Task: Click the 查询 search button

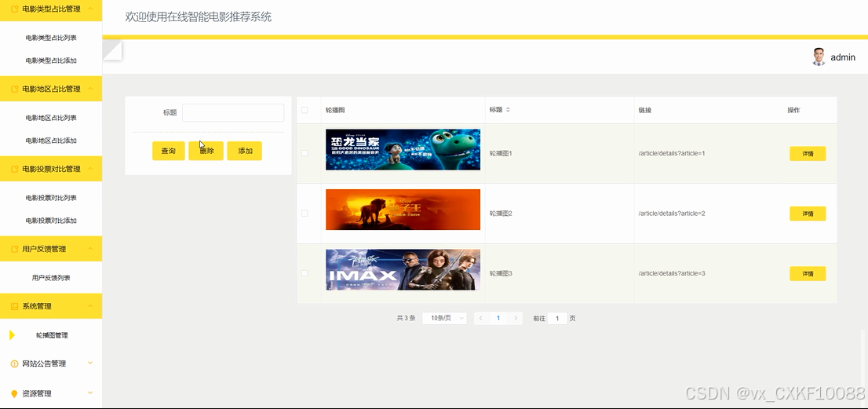Action: click(x=168, y=151)
